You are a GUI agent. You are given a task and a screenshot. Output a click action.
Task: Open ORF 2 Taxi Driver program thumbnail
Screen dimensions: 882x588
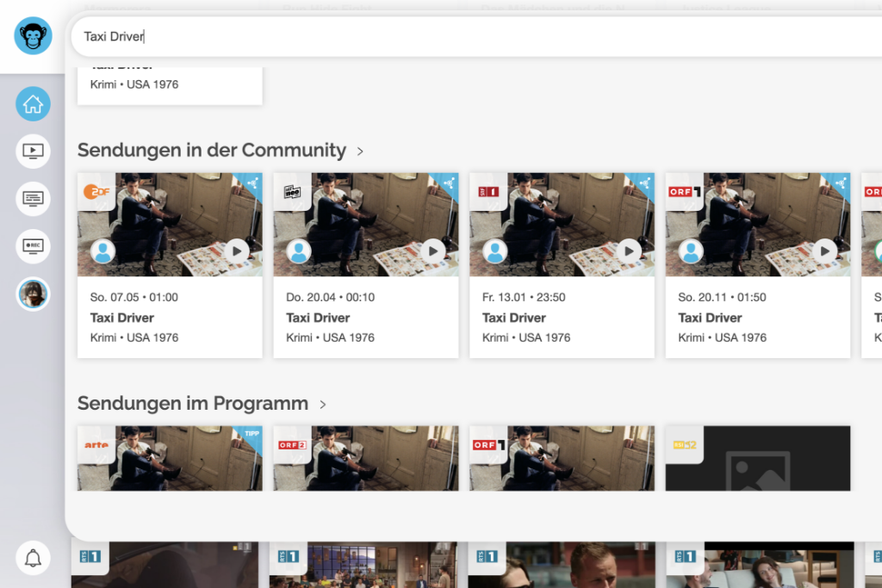pos(365,458)
